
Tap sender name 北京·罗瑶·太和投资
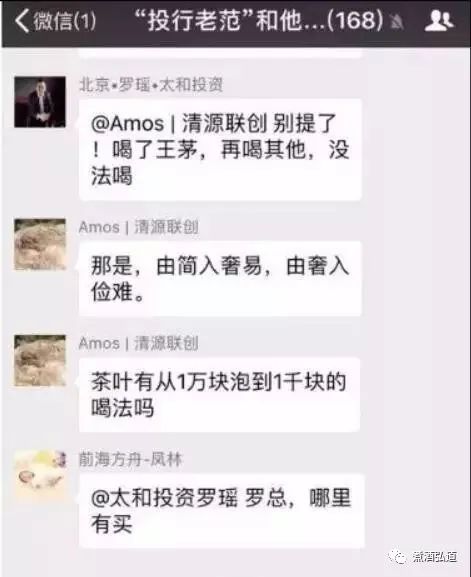(151, 85)
